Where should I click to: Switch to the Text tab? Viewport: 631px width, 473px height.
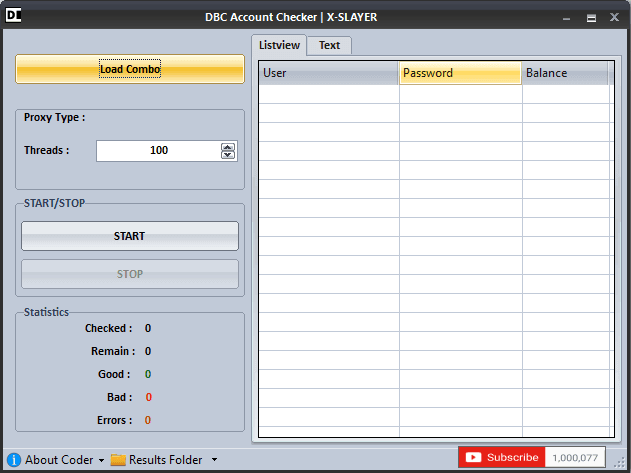329,45
